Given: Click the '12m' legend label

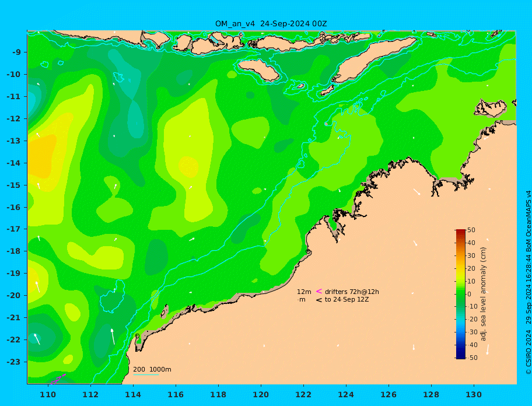Looking at the screenshot, I should [x=304, y=292].
